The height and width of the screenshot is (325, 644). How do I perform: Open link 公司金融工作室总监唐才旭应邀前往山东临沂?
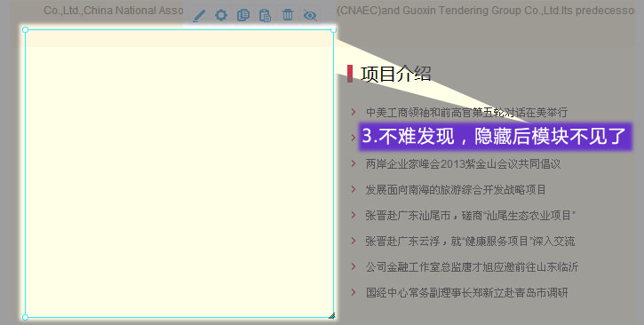(472, 267)
